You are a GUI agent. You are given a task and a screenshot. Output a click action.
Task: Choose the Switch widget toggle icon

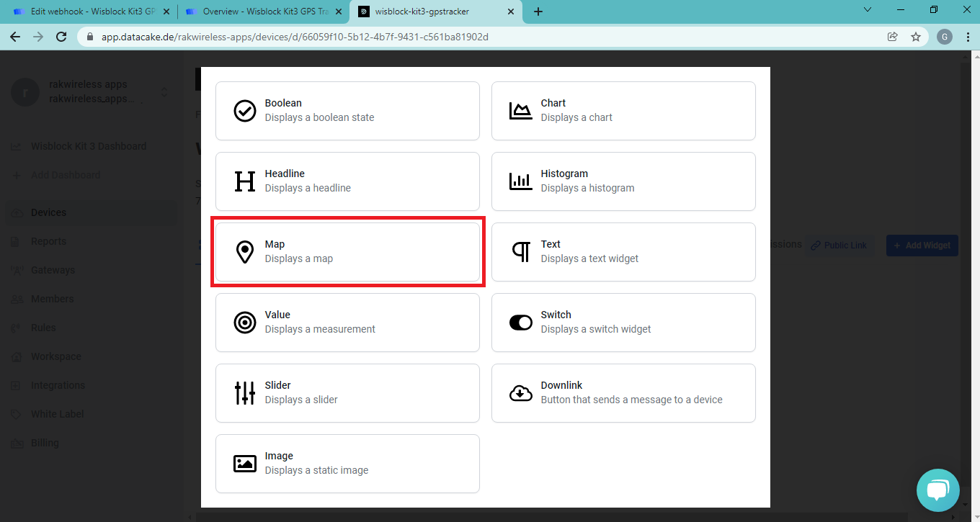click(520, 323)
